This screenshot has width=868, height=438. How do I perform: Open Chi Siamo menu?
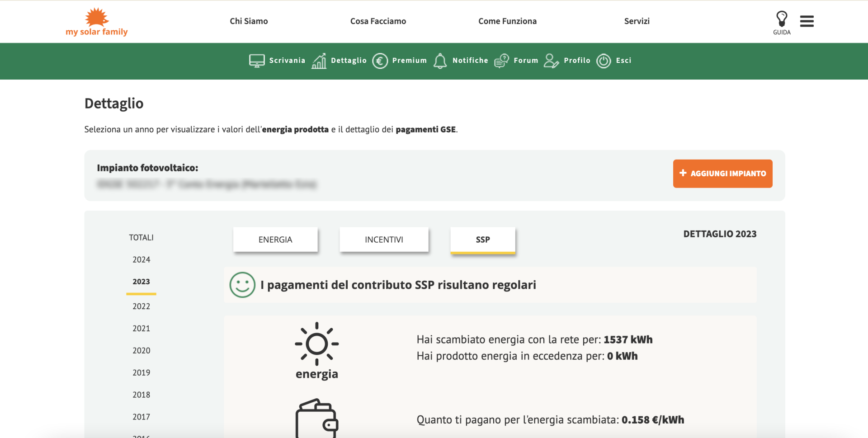click(249, 21)
